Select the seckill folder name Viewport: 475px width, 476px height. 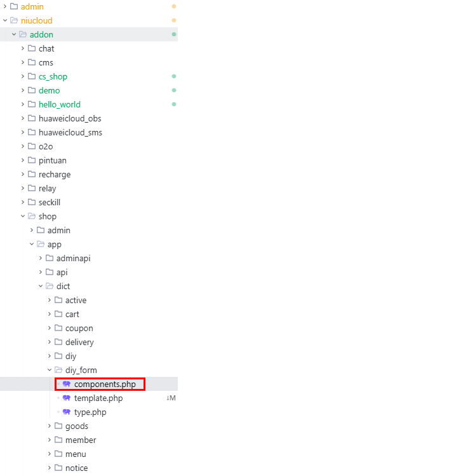click(x=50, y=202)
